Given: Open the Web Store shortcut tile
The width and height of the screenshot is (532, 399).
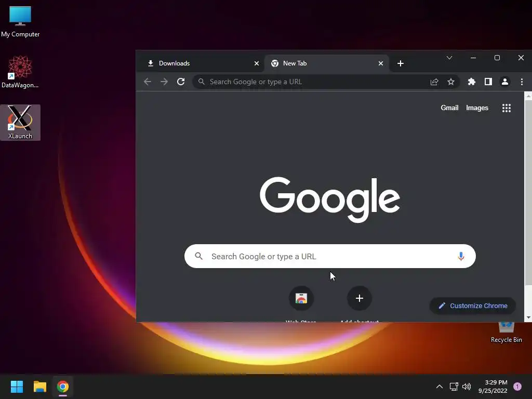Looking at the screenshot, I should (301, 299).
